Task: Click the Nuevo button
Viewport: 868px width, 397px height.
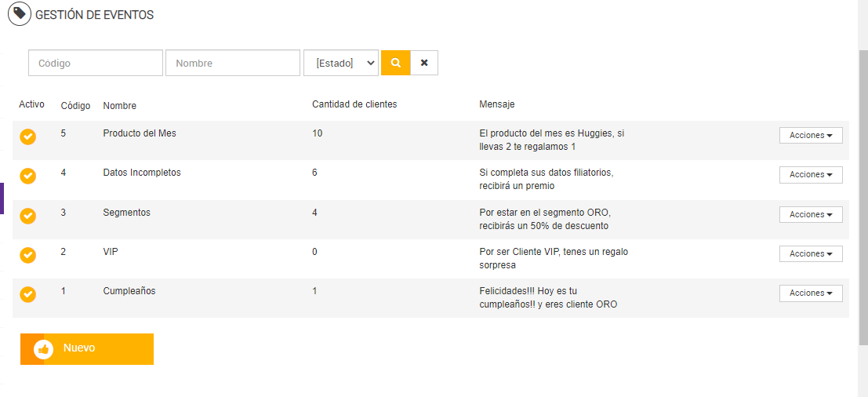Action: pyautogui.click(x=87, y=349)
